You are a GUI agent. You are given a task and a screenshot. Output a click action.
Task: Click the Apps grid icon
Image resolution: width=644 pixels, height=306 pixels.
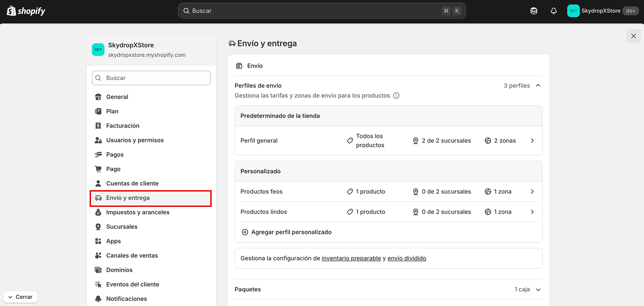(98, 241)
